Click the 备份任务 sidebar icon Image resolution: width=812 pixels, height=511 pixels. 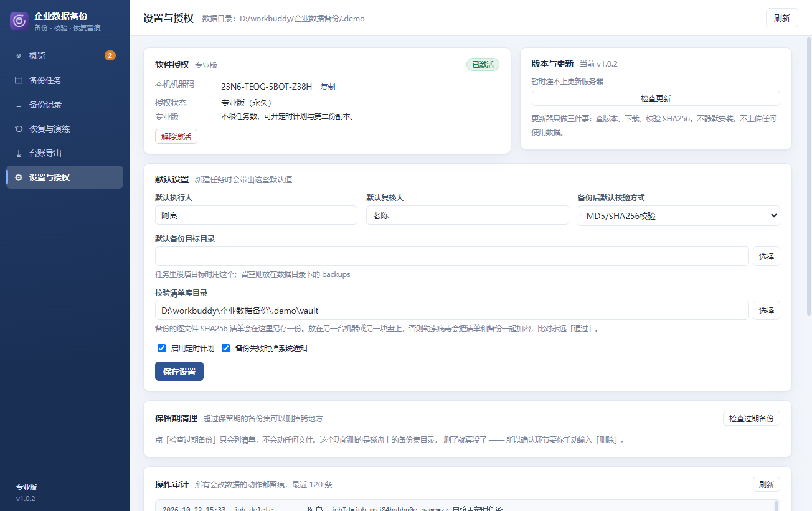coord(19,80)
